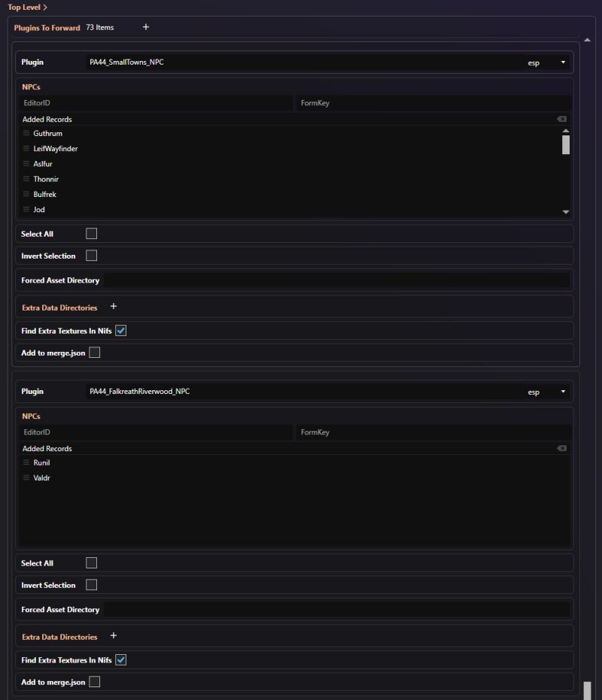
Task: Click the Plugins To Forward header
Action: [47, 27]
